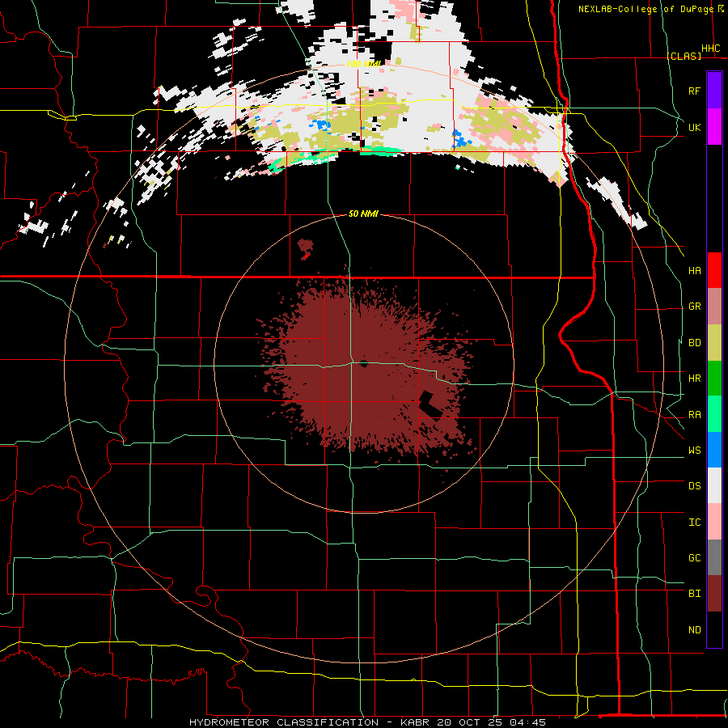Viewport: 728px width, 728px height.
Task: Click the 'RF' legend label
Action: [694, 91]
